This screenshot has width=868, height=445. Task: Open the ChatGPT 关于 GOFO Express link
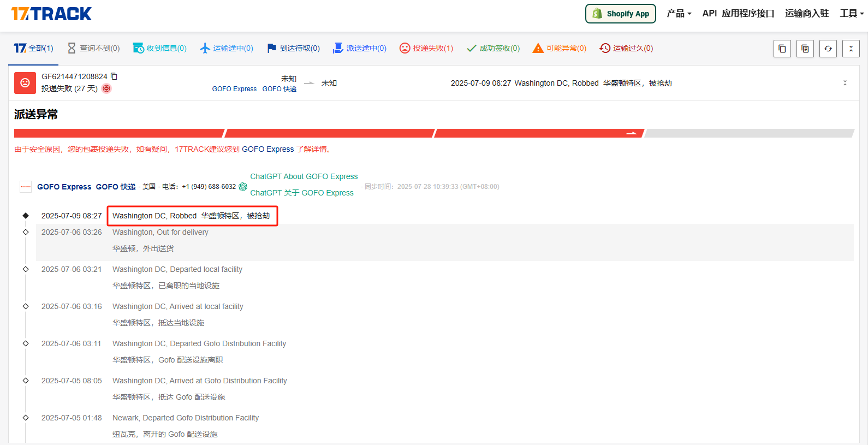click(302, 193)
